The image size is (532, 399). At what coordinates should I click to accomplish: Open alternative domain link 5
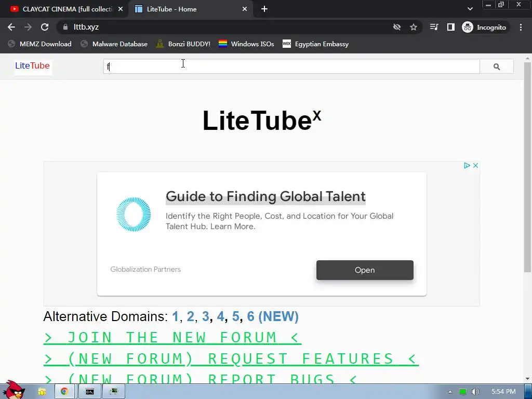pos(235,316)
